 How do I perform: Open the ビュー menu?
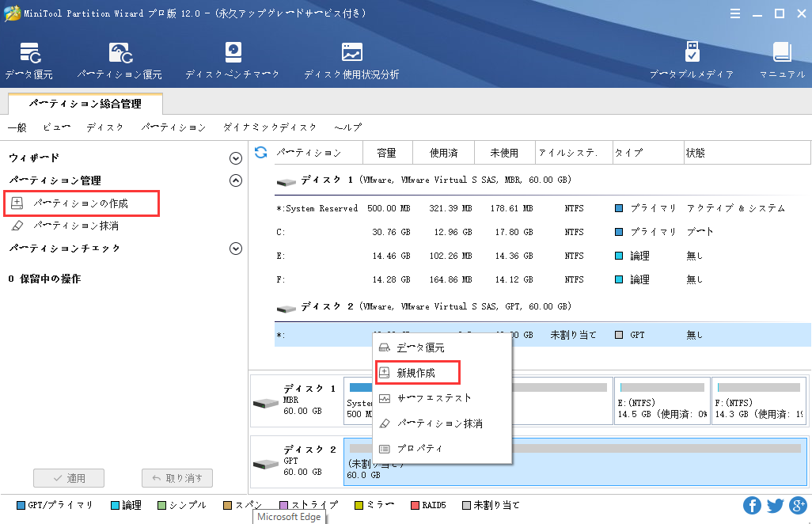(x=57, y=127)
